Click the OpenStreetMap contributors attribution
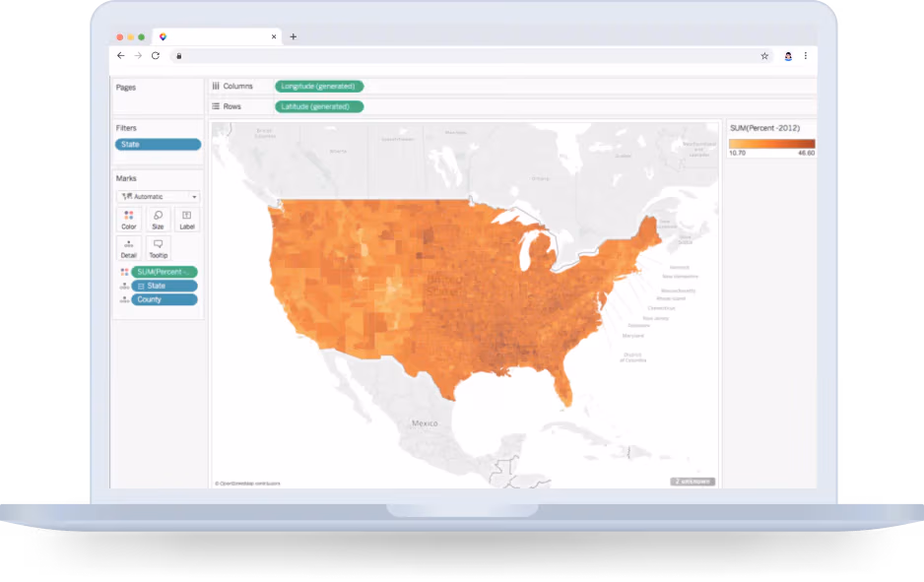 247,484
